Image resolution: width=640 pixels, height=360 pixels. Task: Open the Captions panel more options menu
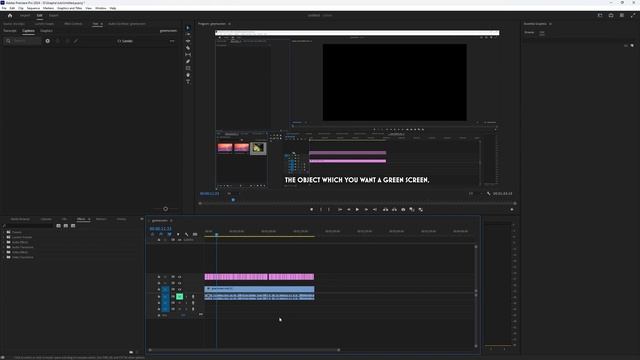(172, 41)
